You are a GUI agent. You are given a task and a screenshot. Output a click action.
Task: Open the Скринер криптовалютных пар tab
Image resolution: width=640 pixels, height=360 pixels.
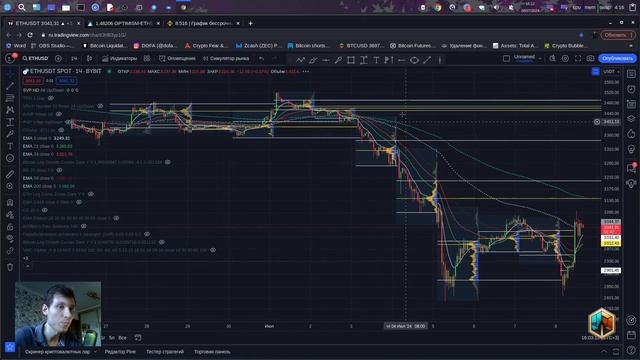(58, 351)
